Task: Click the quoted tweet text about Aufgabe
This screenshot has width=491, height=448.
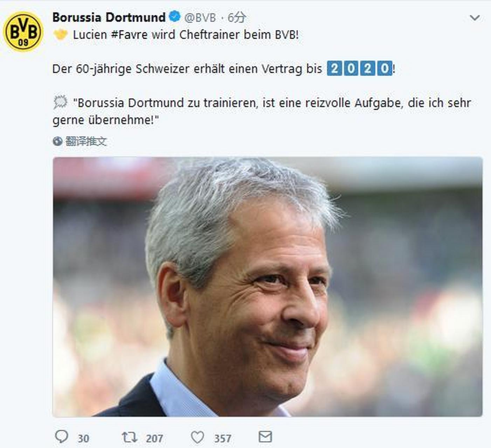Action: click(261, 111)
